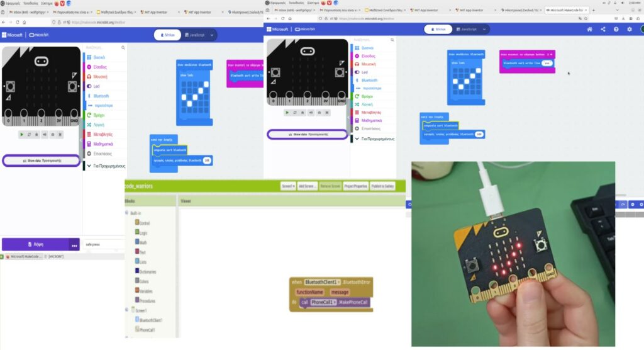
Task: Open Βασικά category in left MakeCode window
Action: tap(104, 57)
